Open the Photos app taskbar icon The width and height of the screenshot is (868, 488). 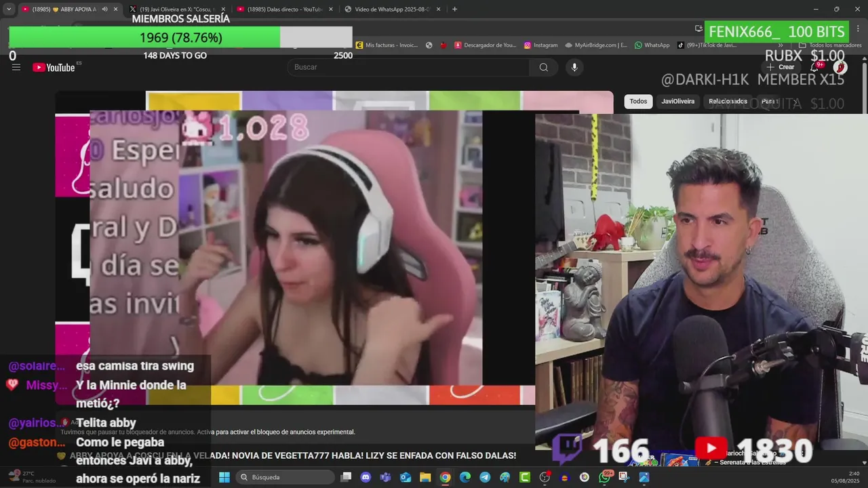644,477
